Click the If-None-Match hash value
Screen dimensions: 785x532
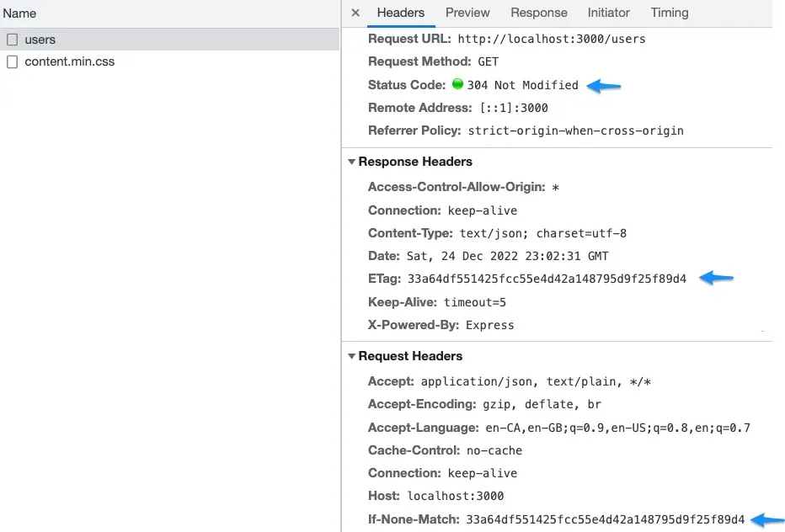pyautogui.click(x=605, y=519)
